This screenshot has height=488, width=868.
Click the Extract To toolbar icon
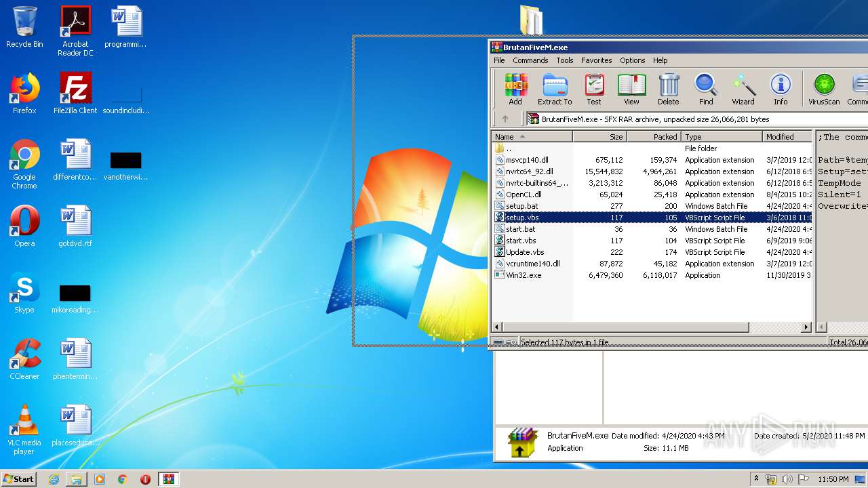point(555,89)
